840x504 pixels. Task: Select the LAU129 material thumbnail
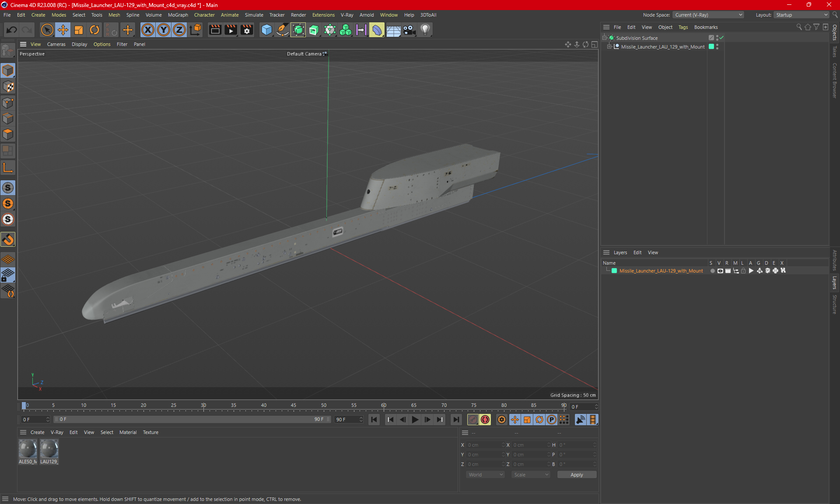(49, 449)
